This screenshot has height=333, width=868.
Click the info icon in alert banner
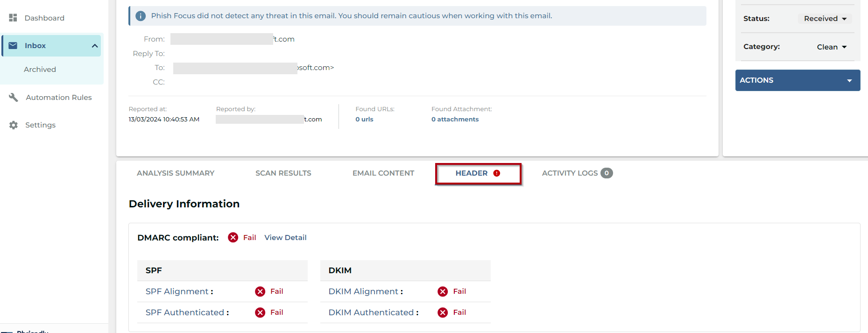pyautogui.click(x=141, y=16)
